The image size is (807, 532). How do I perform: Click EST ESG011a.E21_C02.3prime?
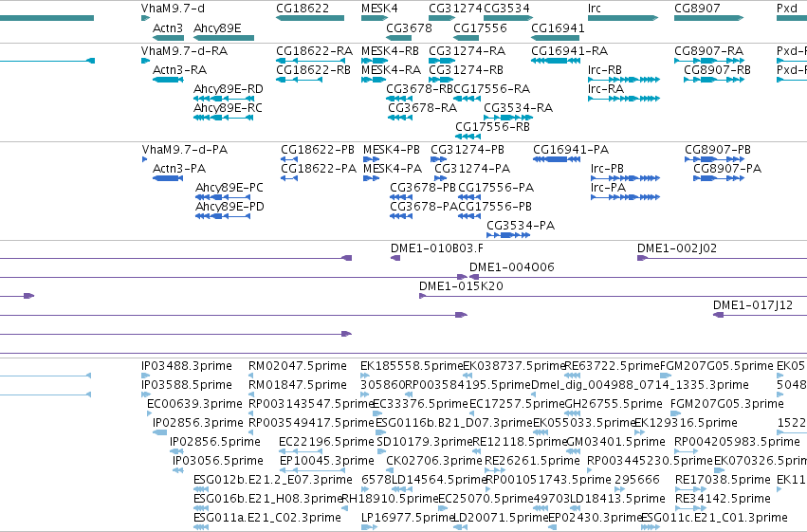201,527
